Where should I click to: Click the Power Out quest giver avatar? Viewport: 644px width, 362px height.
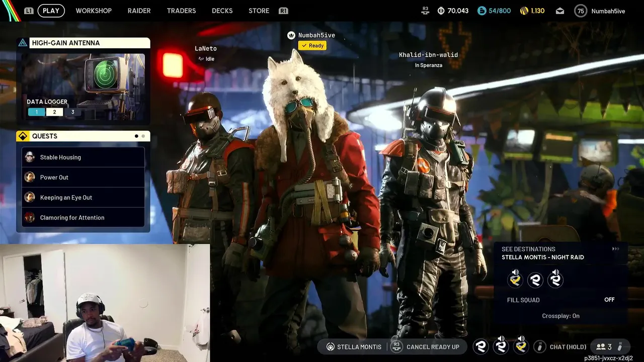click(x=30, y=177)
